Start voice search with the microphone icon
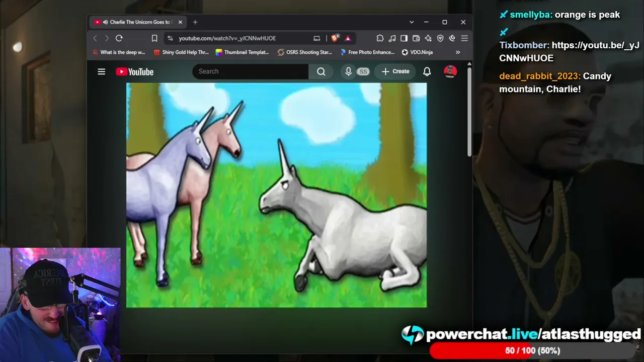 [348, 71]
